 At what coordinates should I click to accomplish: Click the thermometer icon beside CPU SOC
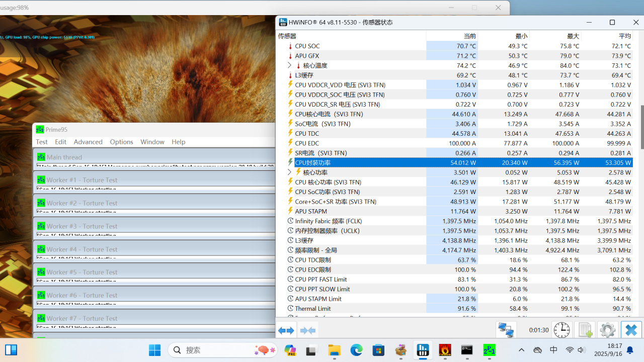(290, 46)
